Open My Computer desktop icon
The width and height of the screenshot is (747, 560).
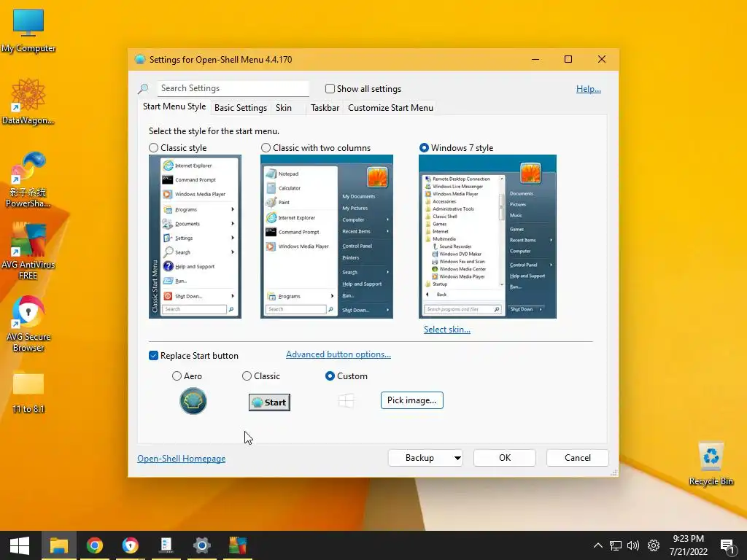coord(28,31)
